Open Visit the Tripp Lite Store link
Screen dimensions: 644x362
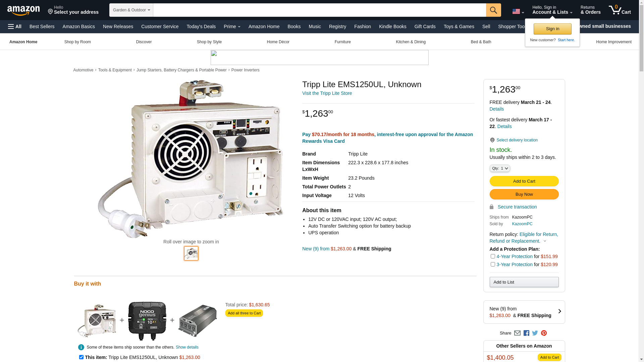[327, 93]
